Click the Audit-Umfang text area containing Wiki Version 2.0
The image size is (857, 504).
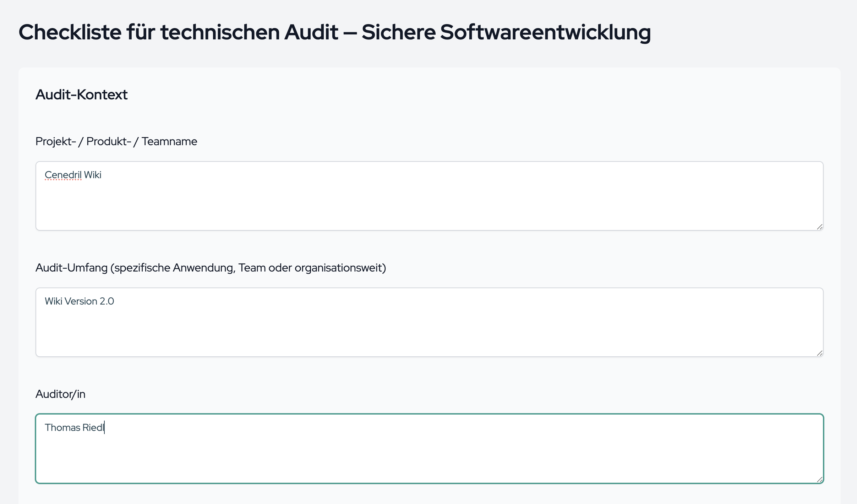(x=429, y=322)
